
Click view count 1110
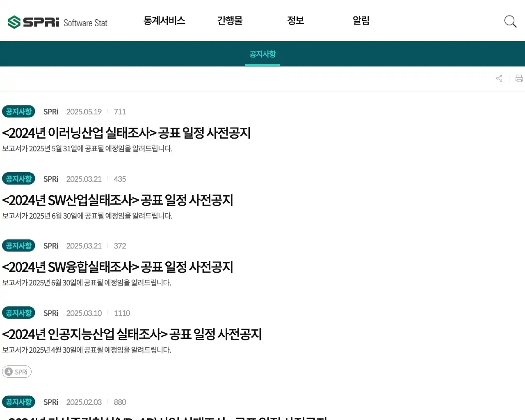tap(122, 313)
